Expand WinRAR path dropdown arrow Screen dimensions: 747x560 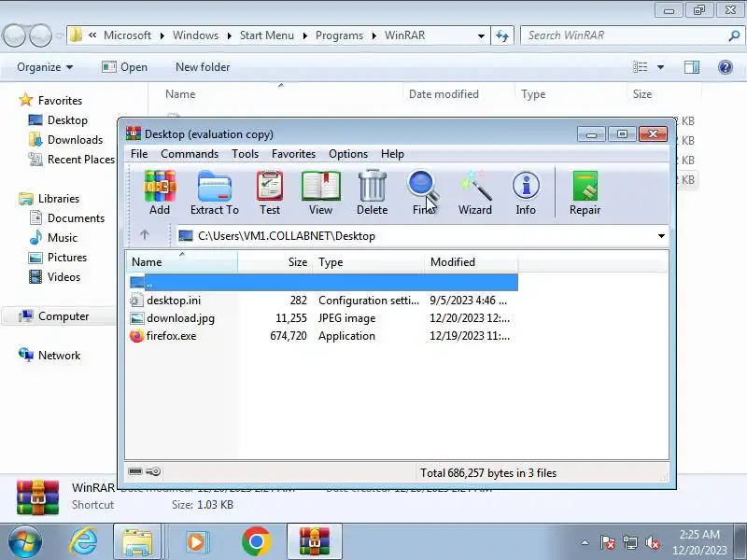(661, 236)
